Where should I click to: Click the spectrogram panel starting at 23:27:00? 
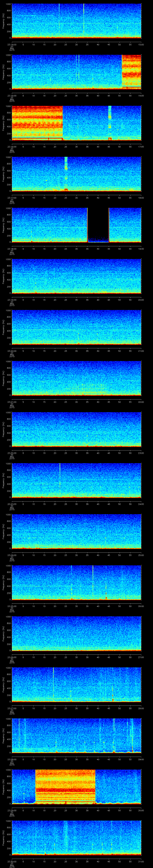coord(76,685)
